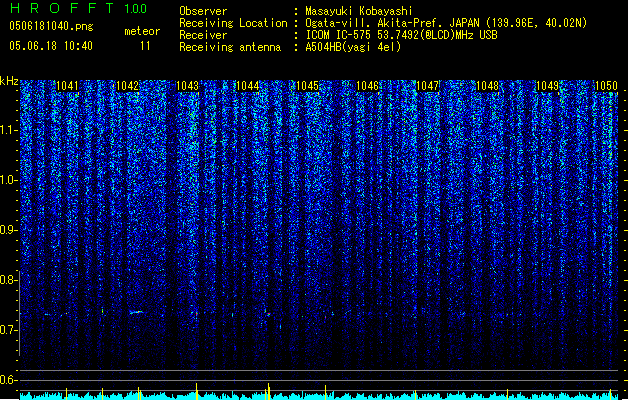Click the receiver text ICOM IC-575 53.7492
Image resolution: width=629 pixels, height=400 pixels.
click(402, 35)
